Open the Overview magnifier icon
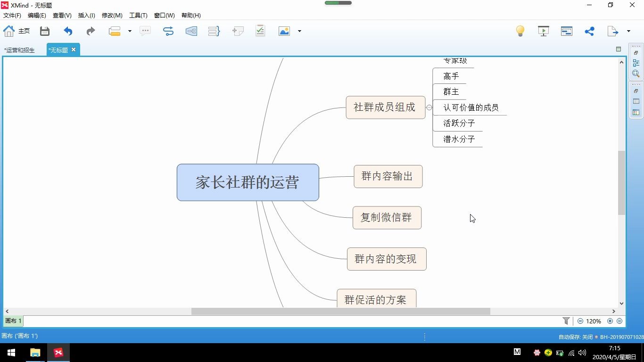 [x=636, y=74]
